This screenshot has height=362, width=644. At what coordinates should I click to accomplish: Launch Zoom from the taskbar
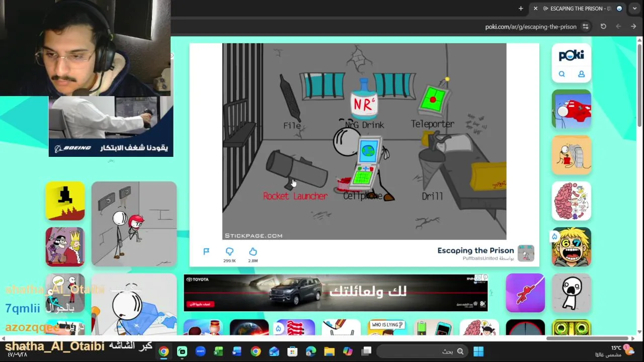200,351
